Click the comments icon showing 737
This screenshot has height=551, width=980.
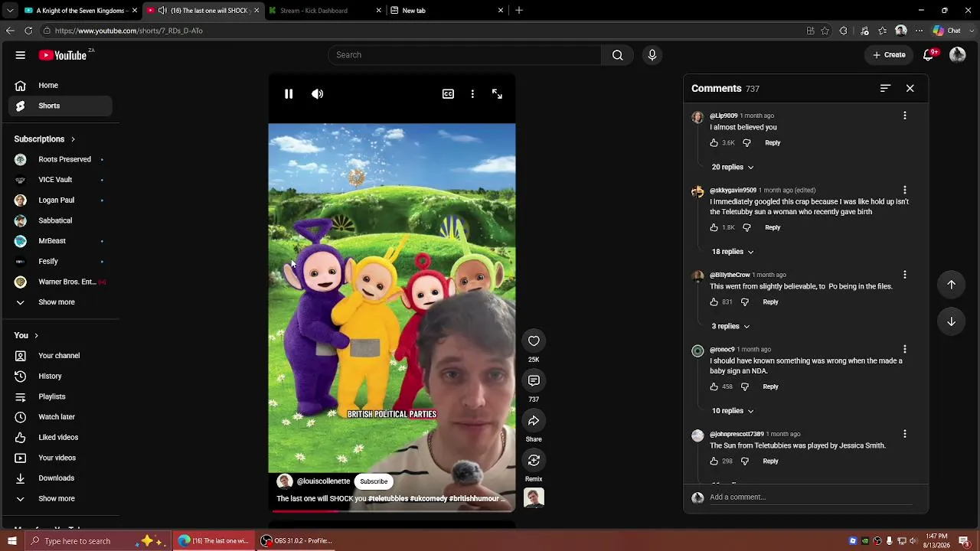point(534,381)
